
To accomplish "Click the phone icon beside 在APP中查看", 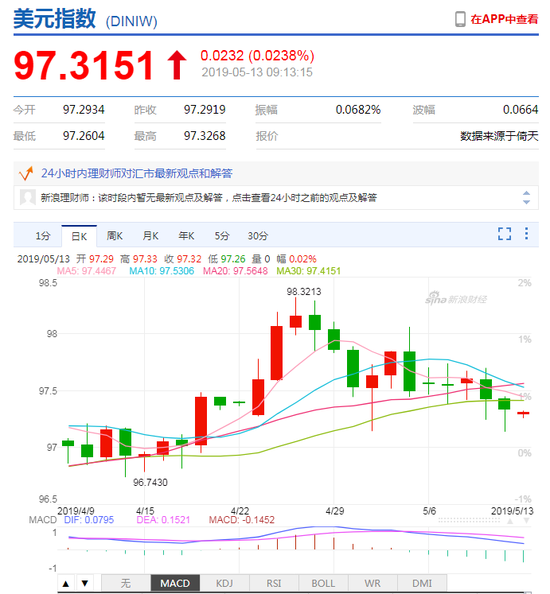I will coord(460,19).
